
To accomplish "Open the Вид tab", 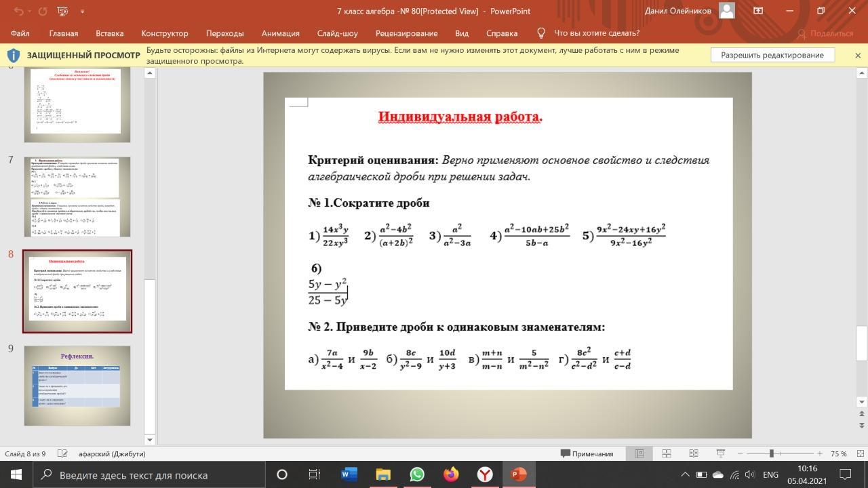I will pos(462,33).
